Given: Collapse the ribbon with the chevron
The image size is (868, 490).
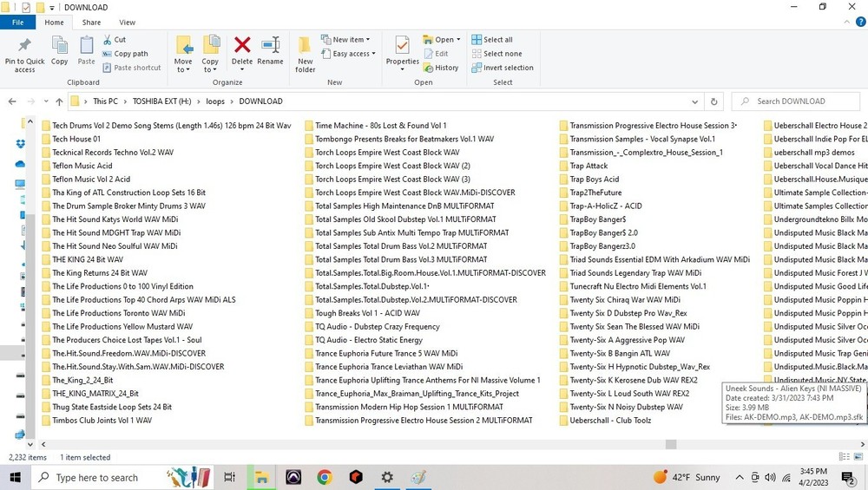Looking at the screenshot, I should [x=847, y=23].
